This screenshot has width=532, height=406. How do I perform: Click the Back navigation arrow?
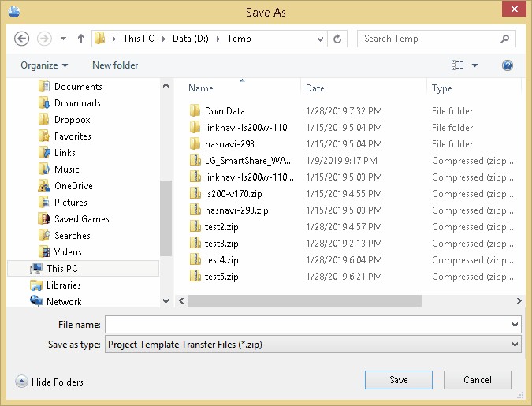(21, 39)
